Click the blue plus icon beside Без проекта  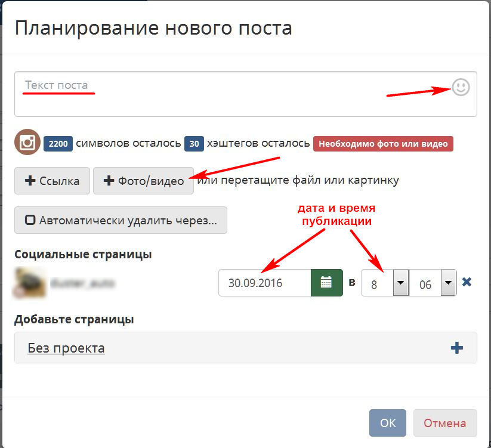457,348
